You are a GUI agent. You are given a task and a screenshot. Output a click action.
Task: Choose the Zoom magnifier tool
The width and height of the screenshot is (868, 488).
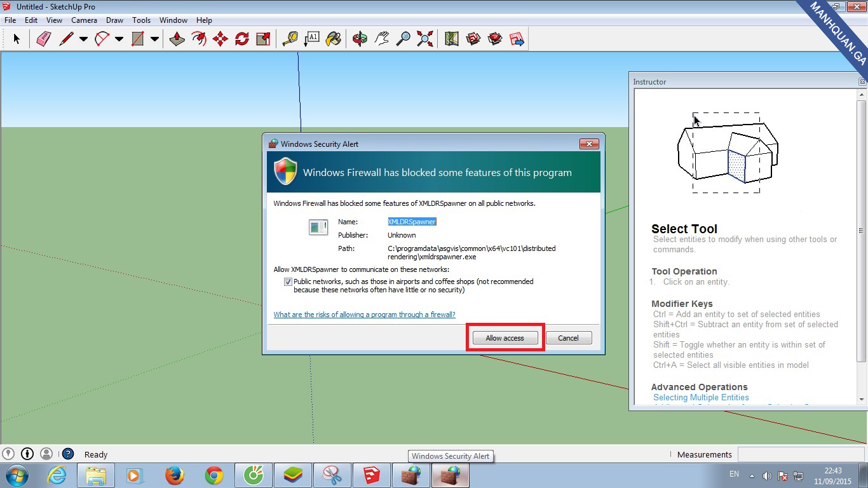pyautogui.click(x=403, y=39)
